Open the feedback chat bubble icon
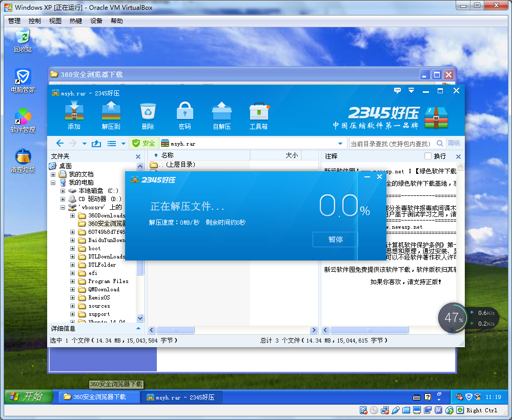Image resolution: width=512 pixels, height=420 pixels. (x=397, y=91)
